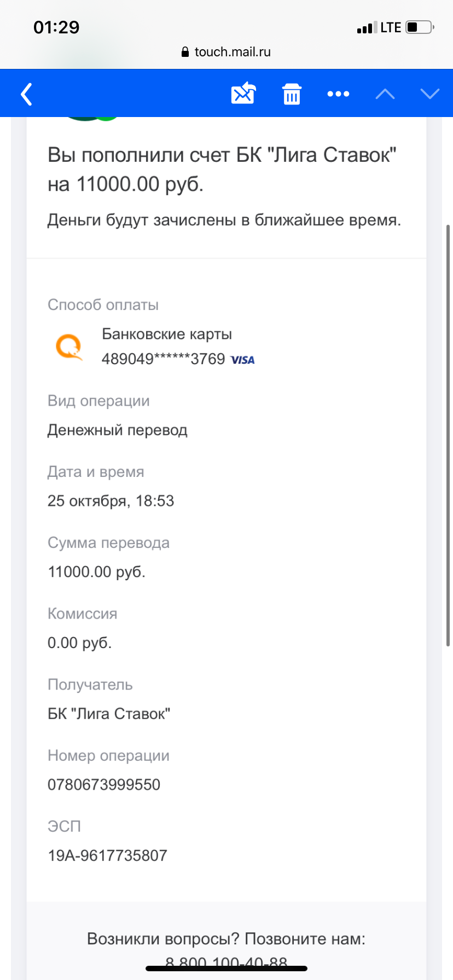Tap the battery indicator in status bar

pos(420,27)
